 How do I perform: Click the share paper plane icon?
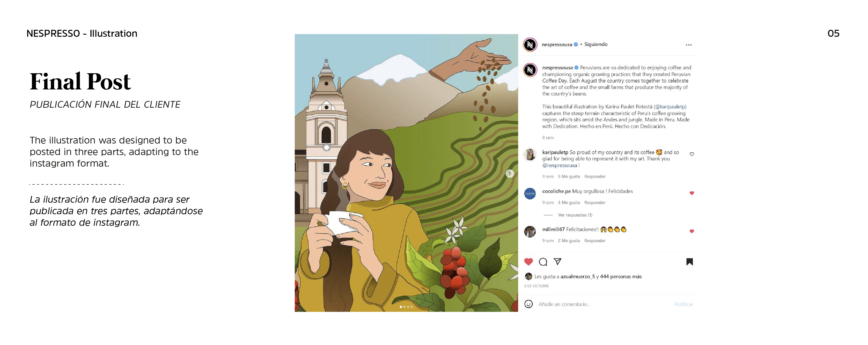coord(558,261)
